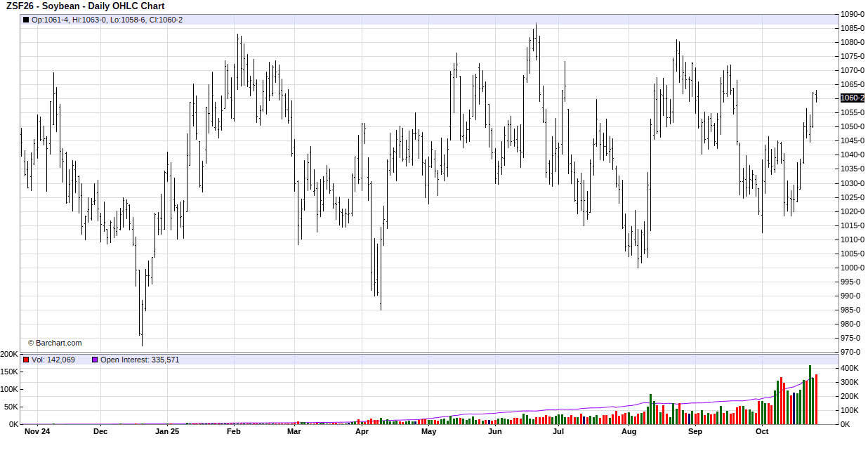Image resolution: width=868 pixels, height=453 pixels.
Task: Click the Nov 24 date axis label
Action: tap(37, 432)
